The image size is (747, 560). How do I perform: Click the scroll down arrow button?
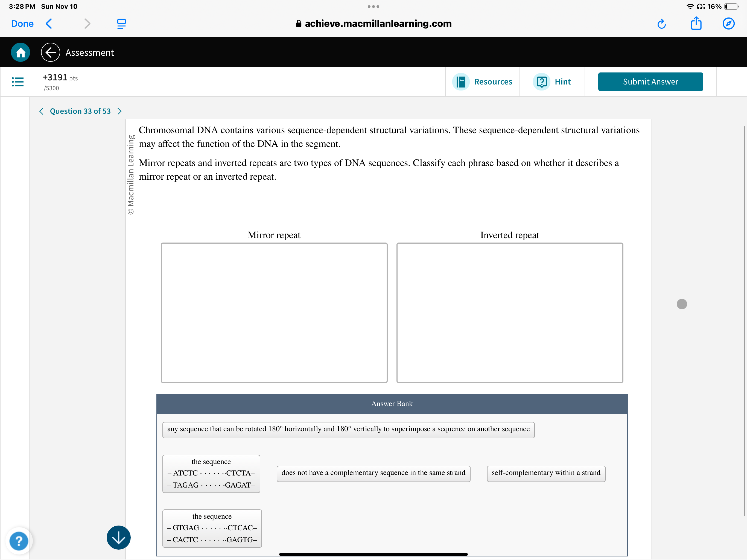click(118, 537)
